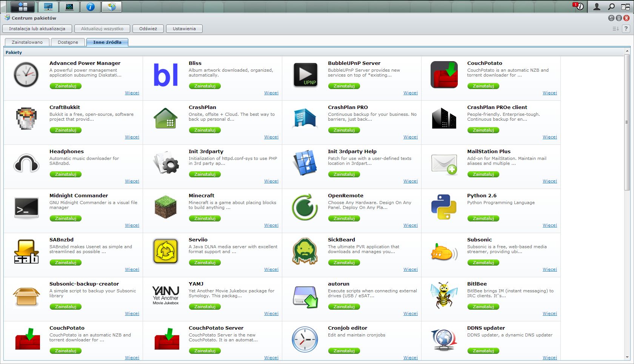Click the CouchPotato Server package title
This screenshot has height=364, width=634.
(x=216, y=328)
